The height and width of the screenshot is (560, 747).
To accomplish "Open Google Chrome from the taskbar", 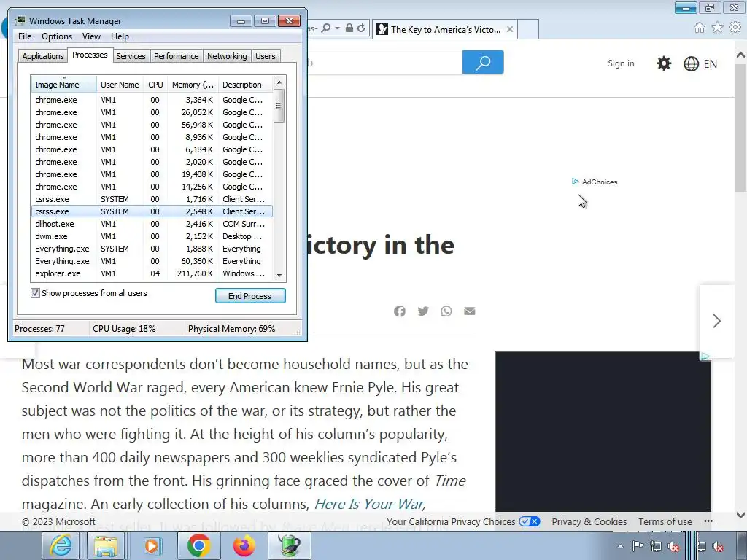I will (198, 545).
